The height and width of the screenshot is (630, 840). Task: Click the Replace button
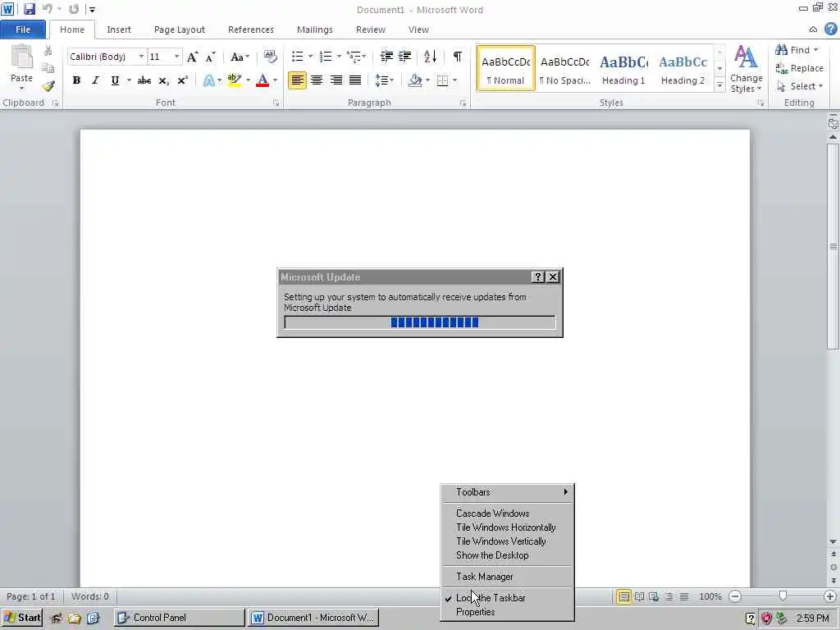coord(800,68)
